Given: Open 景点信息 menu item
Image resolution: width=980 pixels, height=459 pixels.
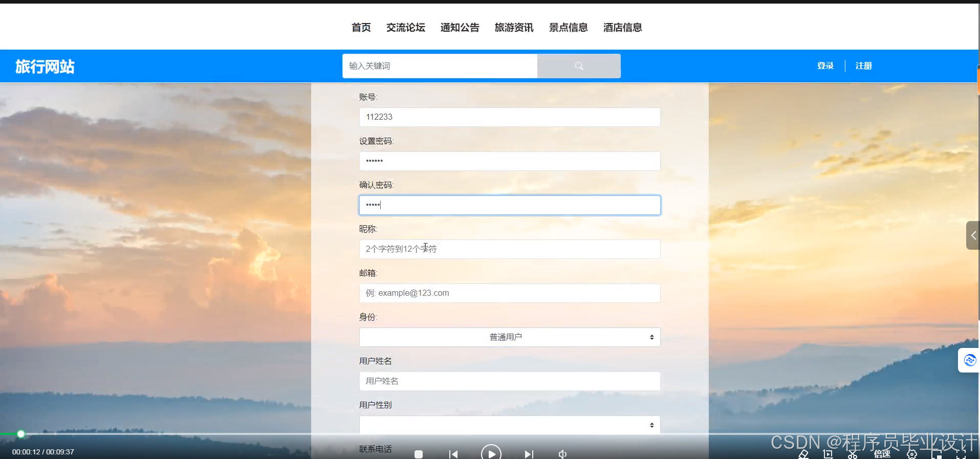Looking at the screenshot, I should click(x=568, y=28).
